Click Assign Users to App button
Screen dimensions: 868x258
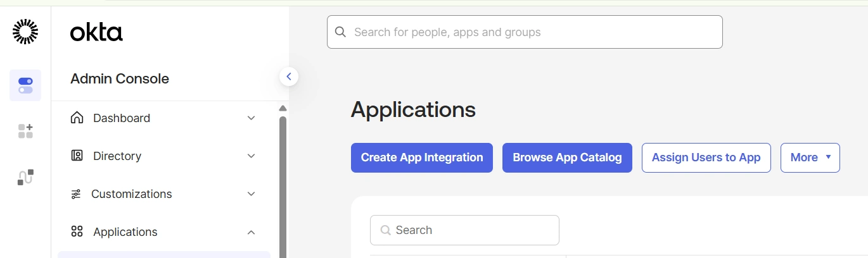tap(706, 157)
